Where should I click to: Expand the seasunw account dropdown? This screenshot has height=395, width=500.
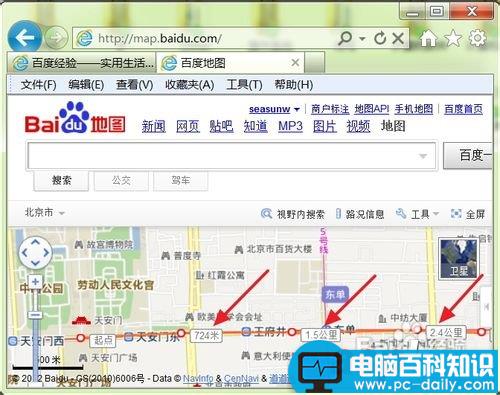pos(297,109)
